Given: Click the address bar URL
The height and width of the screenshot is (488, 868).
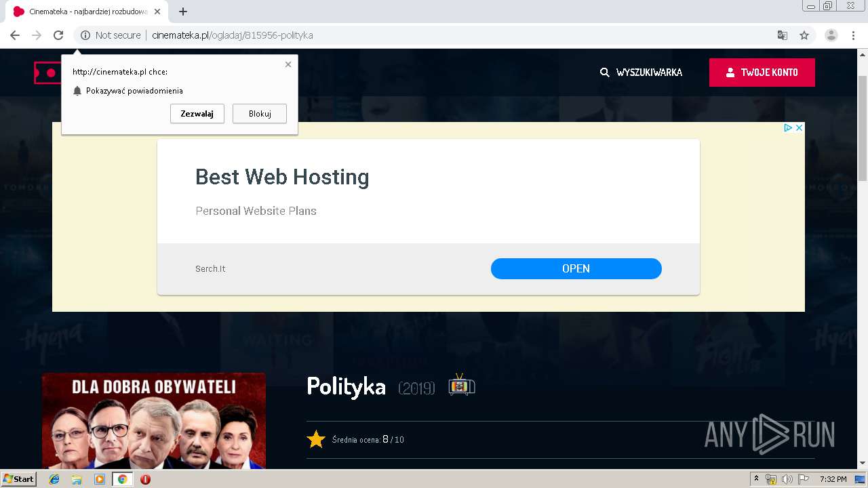Looking at the screenshot, I should click(x=233, y=35).
